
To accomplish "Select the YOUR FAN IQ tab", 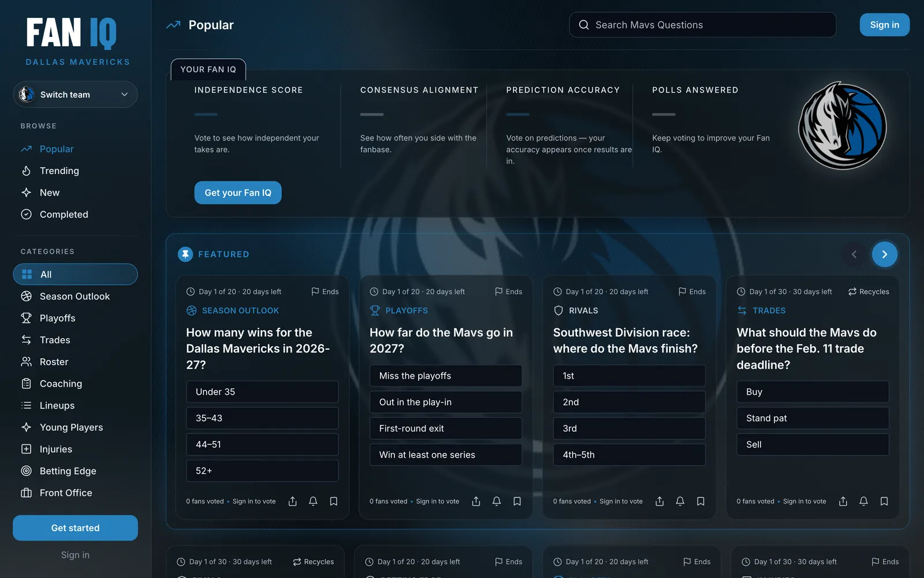I will coord(208,69).
